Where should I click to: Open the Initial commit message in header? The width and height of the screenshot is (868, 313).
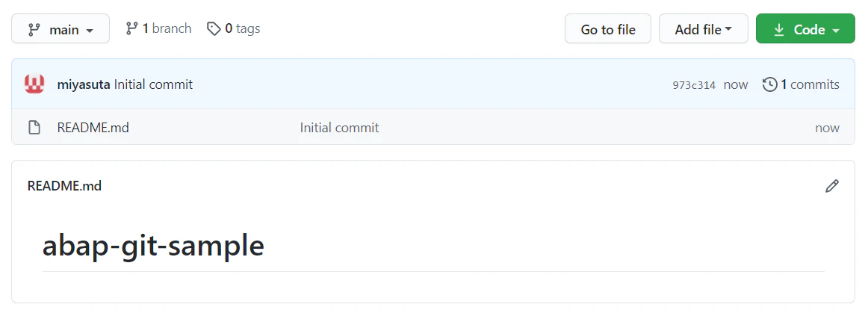153,84
